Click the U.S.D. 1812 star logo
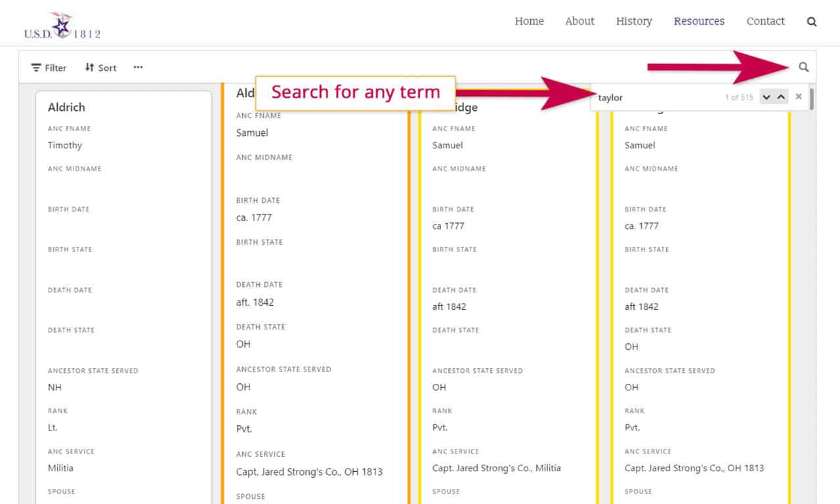 coord(61,22)
